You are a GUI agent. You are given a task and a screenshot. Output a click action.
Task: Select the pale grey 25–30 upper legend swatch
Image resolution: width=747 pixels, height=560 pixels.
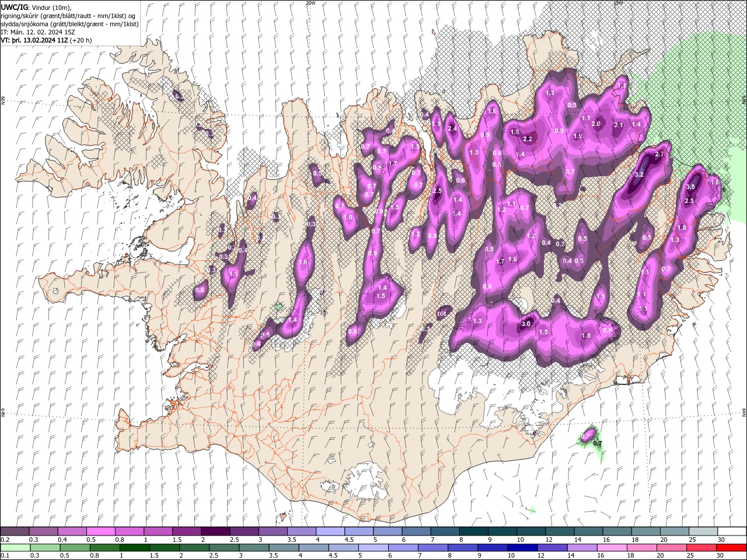click(x=703, y=531)
